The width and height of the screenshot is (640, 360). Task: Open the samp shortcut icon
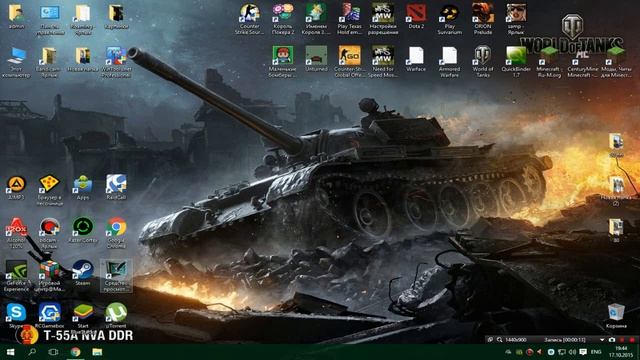coord(516,19)
